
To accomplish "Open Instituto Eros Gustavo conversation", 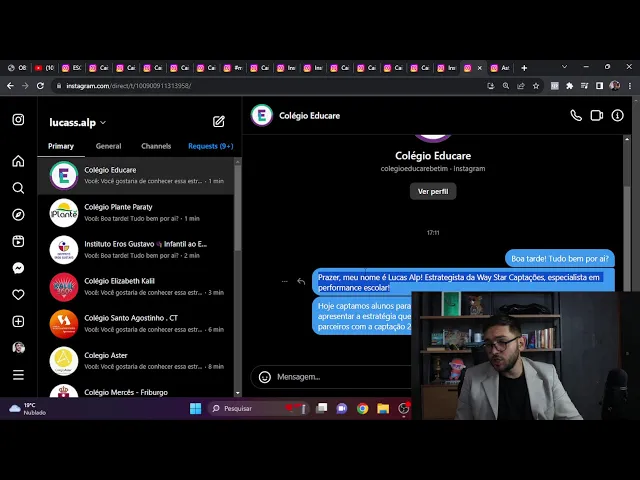I will point(136,250).
